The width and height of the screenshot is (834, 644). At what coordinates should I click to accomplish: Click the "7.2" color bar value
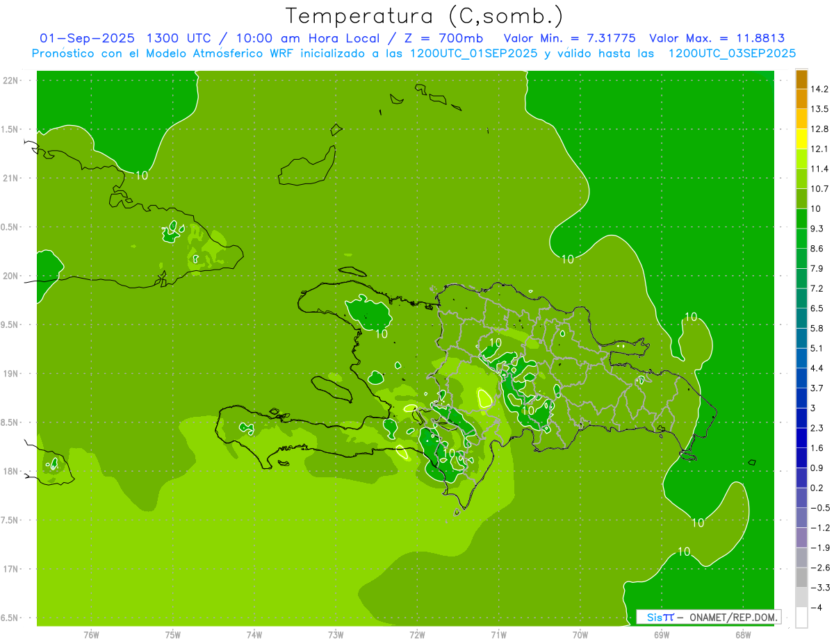click(817, 288)
